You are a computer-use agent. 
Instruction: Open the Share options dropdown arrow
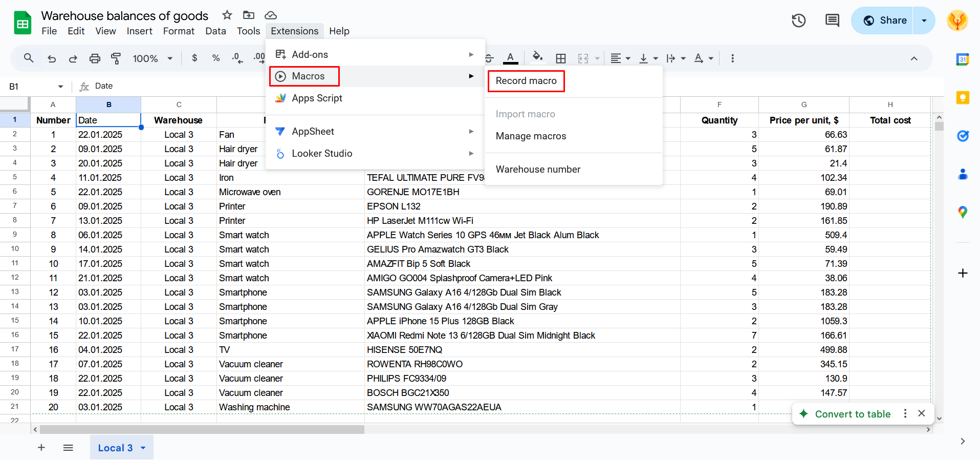point(924,20)
